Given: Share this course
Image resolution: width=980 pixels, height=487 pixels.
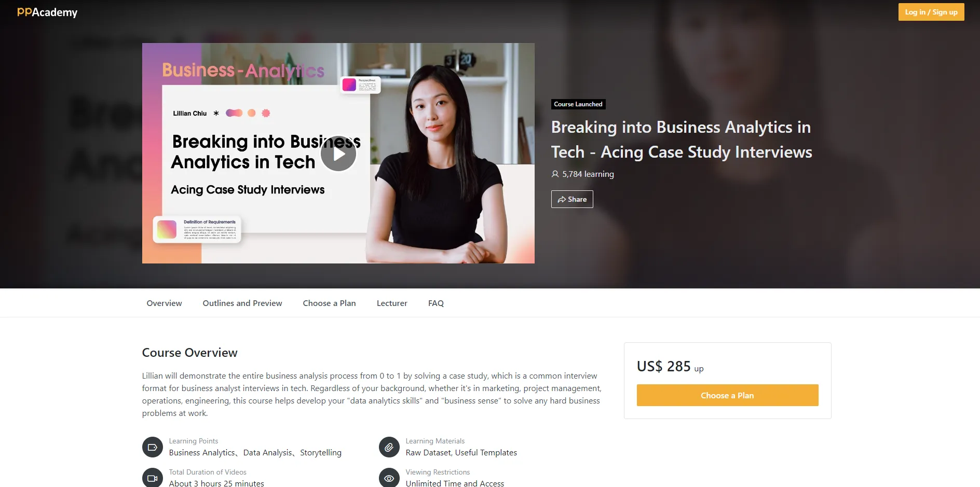Looking at the screenshot, I should point(572,199).
